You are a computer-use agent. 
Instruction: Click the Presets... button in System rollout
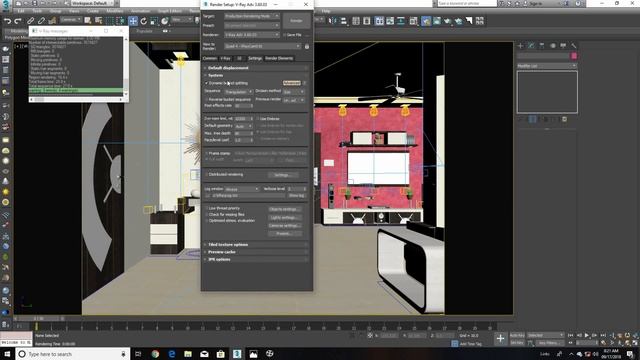(x=285, y=233)
